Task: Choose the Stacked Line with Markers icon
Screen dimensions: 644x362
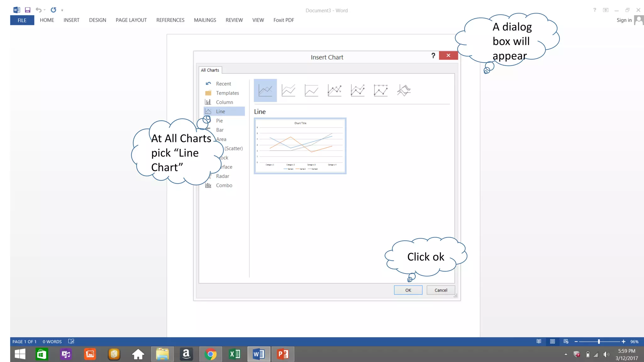Action: click(358, 90)
